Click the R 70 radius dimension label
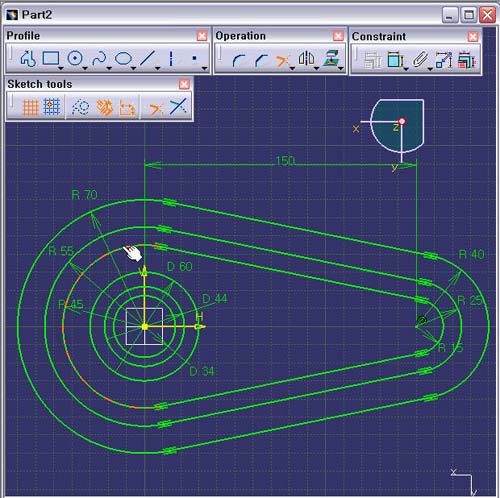The image size is (500, 498). click(85, 195)
